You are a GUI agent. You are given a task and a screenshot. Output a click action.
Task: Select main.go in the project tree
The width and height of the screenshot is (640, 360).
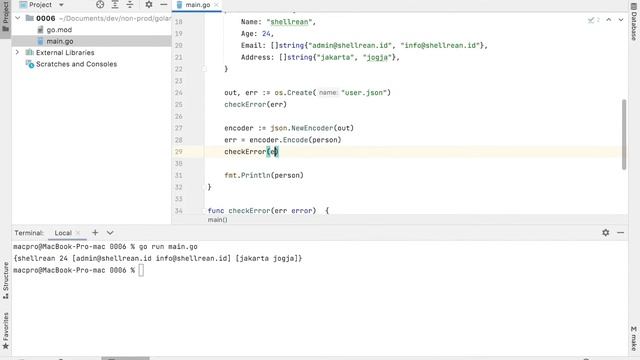[60, 41]
